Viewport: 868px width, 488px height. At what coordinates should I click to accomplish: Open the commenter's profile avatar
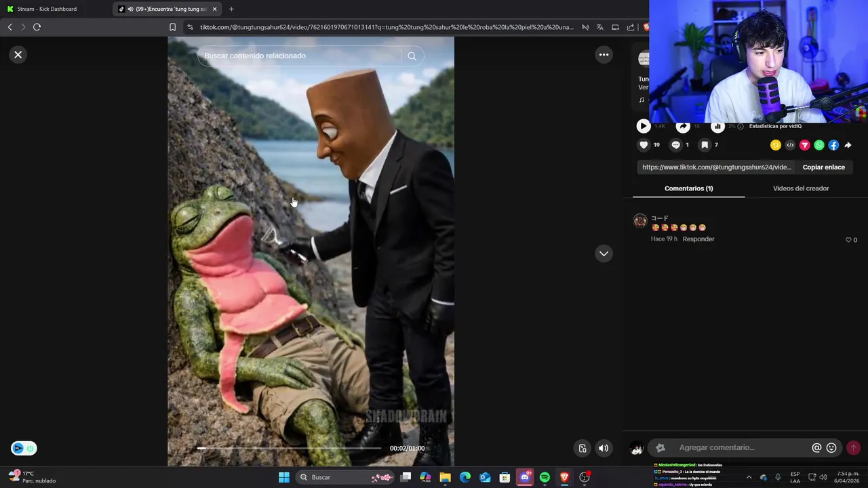point(640,221)
